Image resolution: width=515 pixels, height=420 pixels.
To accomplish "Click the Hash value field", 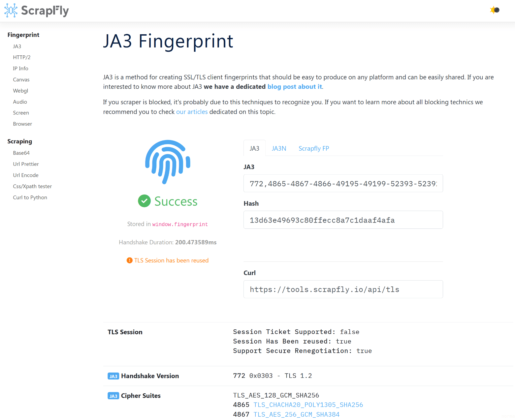I will (x=343, y=220).
